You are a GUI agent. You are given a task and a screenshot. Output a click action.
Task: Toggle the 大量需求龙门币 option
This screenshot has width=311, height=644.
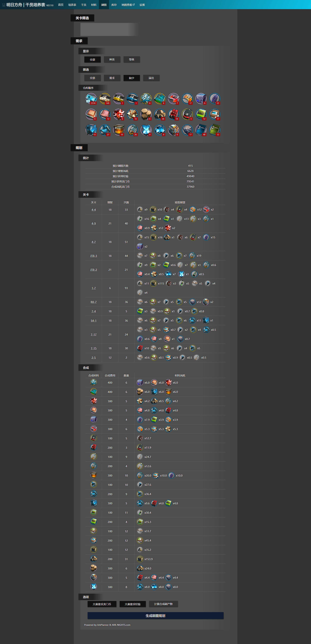102,604
